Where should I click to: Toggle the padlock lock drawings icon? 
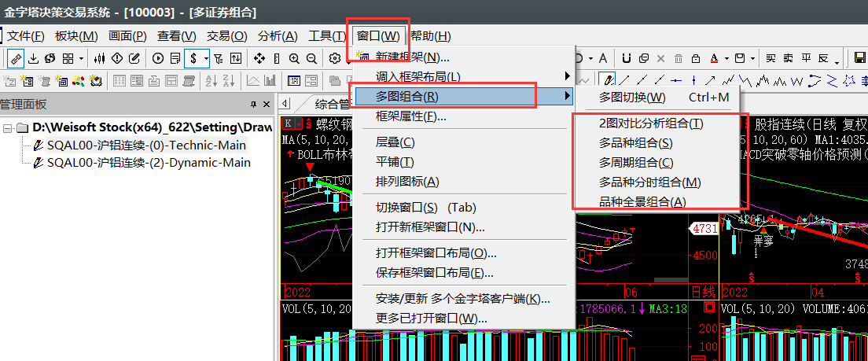[696, 59]
